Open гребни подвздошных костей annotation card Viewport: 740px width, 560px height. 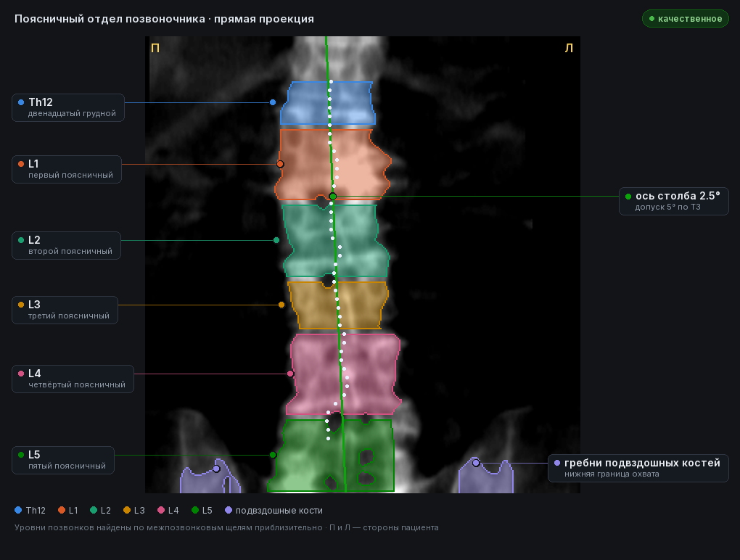click(x=638, y=468)
